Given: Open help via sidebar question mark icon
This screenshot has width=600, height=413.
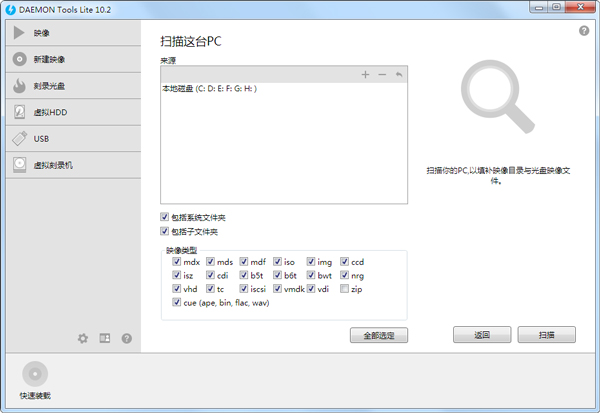Looking at the screenshot, I should click(127, 338).
